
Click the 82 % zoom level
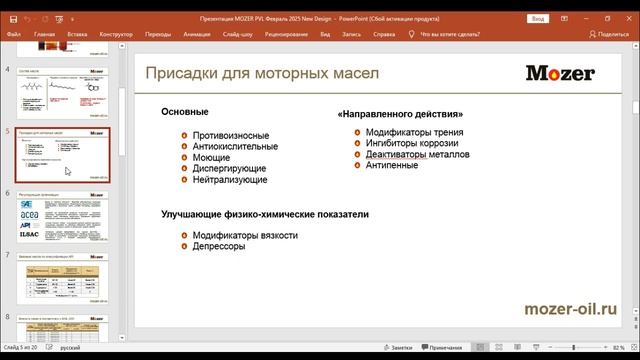pos(619,348)
